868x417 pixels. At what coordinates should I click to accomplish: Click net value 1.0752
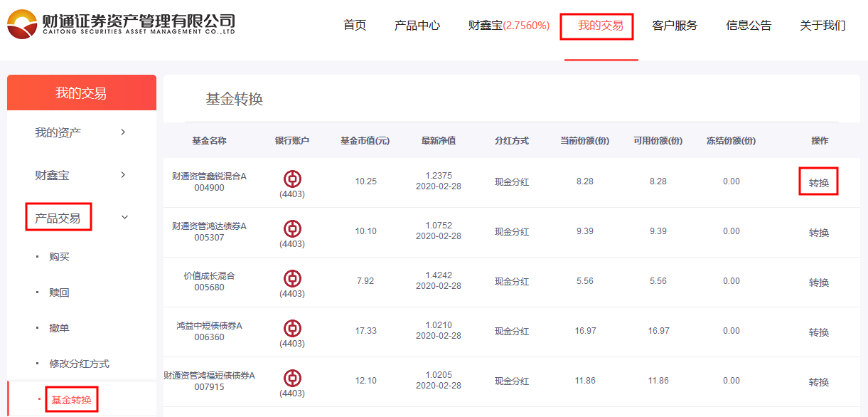pyautogui.click(x=439, y=226)
